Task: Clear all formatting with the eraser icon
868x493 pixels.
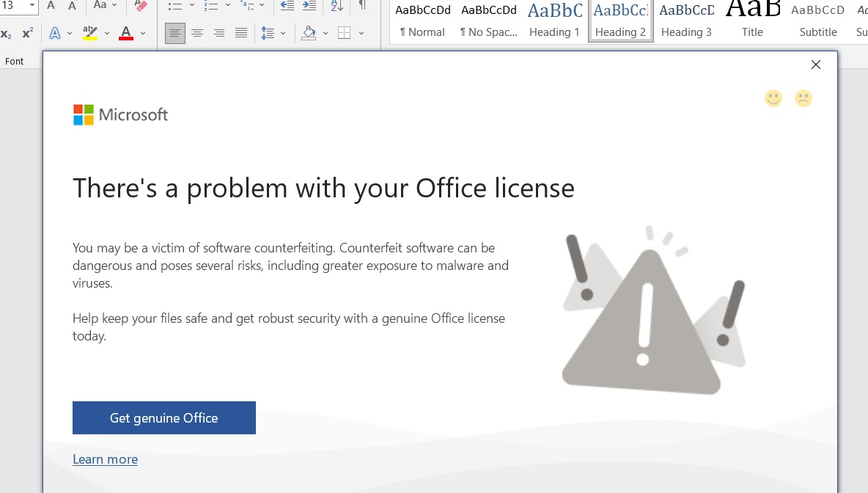Action: pos(141,6)
